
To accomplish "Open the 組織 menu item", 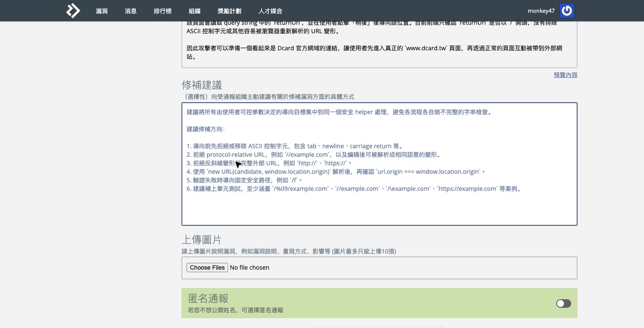I will (x=195, y=11).
